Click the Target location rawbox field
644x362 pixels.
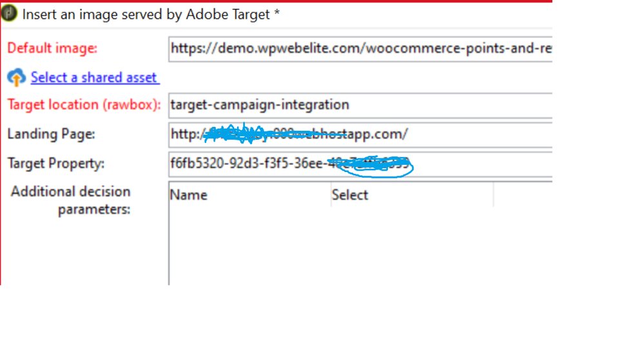tap(361, 104)
